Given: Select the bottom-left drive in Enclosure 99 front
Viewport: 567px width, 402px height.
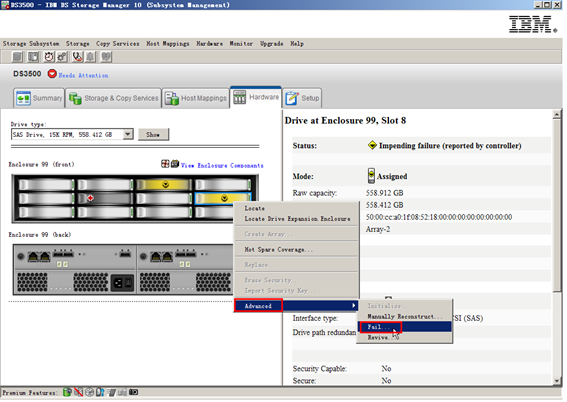Looking at the screenshot, I should (46, 212).
